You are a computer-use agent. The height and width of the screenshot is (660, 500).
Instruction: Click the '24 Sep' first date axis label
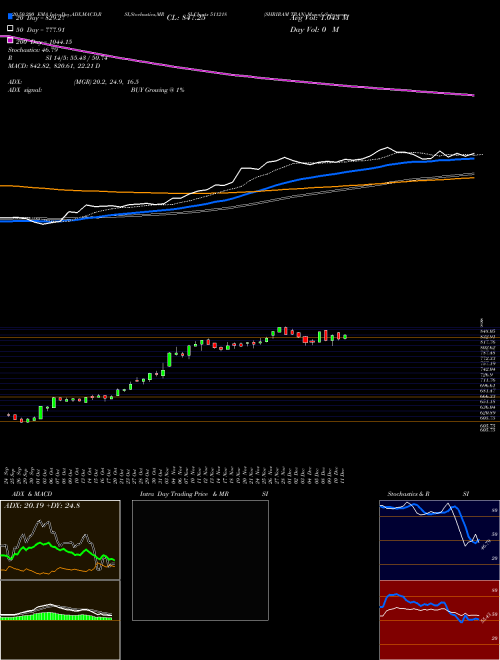click(8, 475)
